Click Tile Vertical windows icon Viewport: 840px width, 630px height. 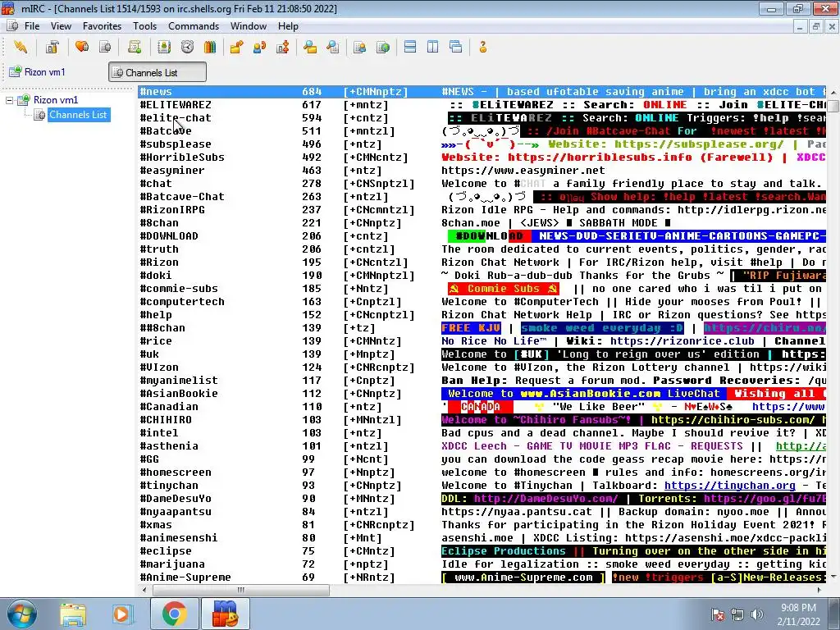point(433,47)
